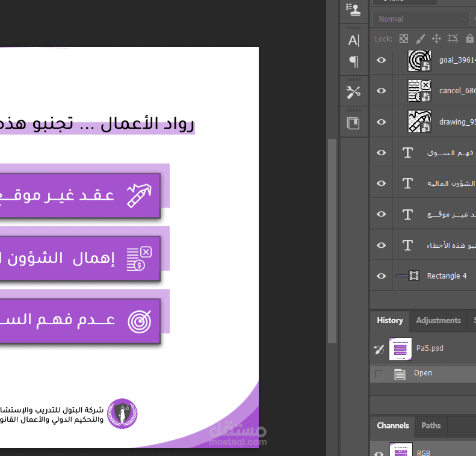Click the canvas vertical scrollbar
The width and height of the screenshot is (476, 456).
coord(332,241)
